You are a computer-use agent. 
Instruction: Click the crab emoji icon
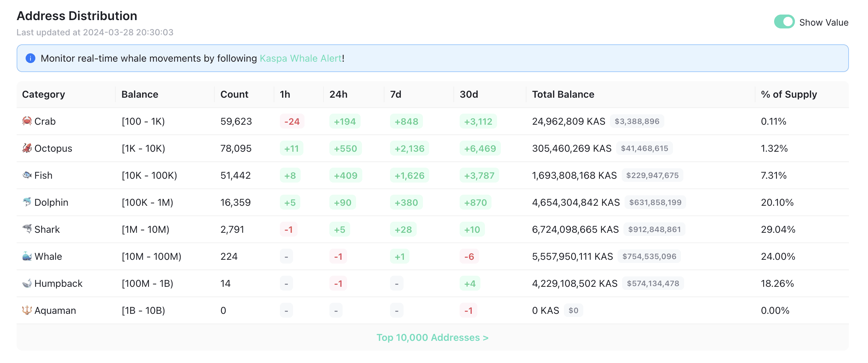tap(27, 121)
